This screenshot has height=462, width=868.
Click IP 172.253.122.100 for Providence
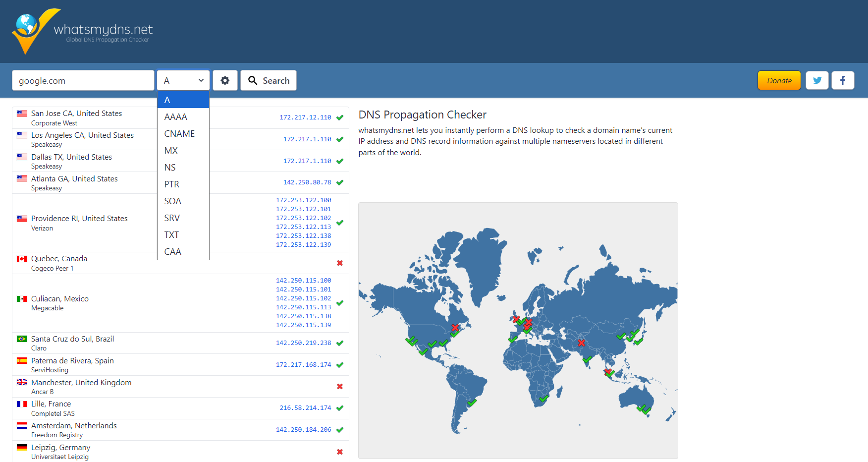tap(304, 200)
